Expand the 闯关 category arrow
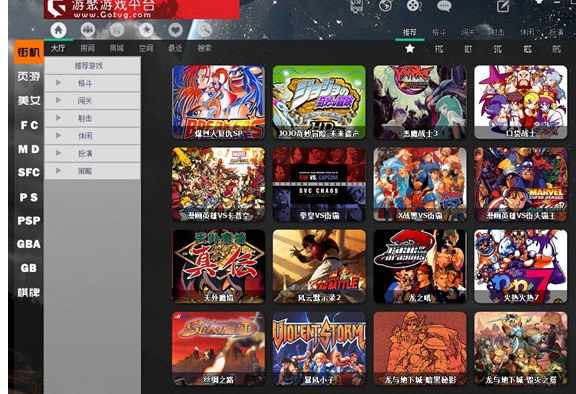The height and width of the screenshot is (394, 576). point(59,100)
